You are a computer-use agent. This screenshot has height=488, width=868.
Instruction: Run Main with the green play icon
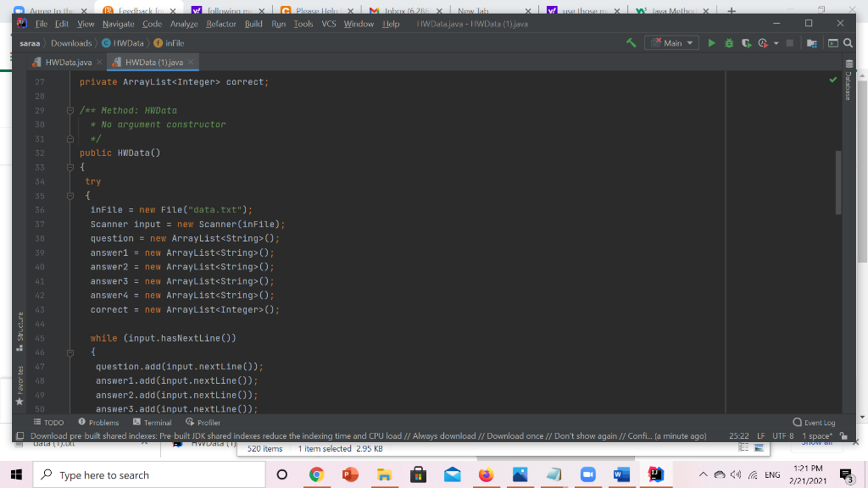click(x=711, y=42)
